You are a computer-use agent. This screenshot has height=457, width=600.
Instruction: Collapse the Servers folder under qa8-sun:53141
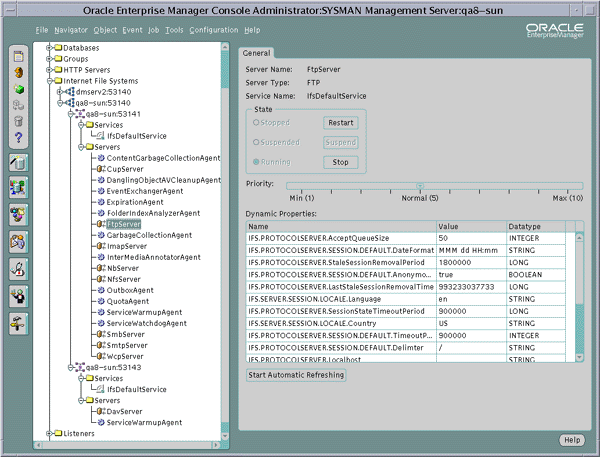coord(81,147)
